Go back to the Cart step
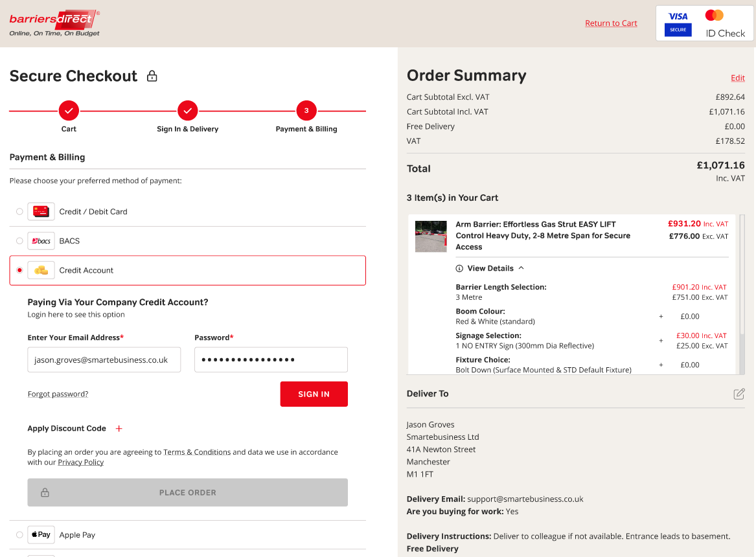 (x=69, y=111)
